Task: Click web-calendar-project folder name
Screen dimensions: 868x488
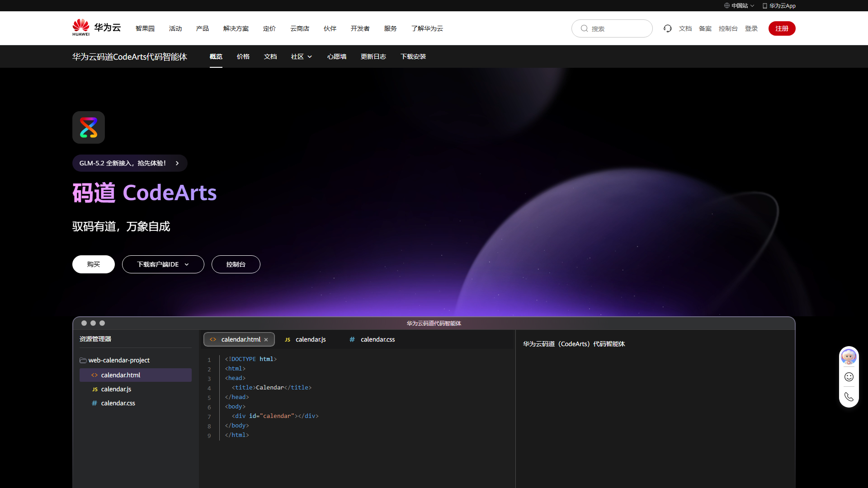Action: pos(119,360)
